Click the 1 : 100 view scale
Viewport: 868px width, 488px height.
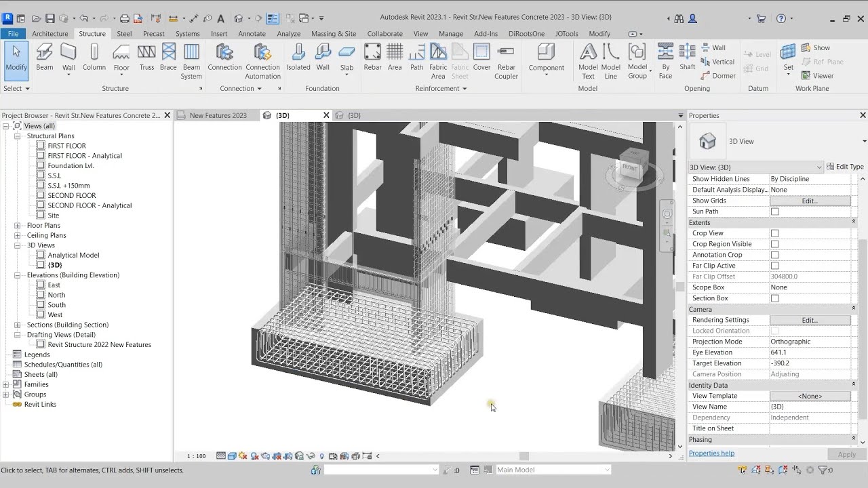tap(197, 456)
